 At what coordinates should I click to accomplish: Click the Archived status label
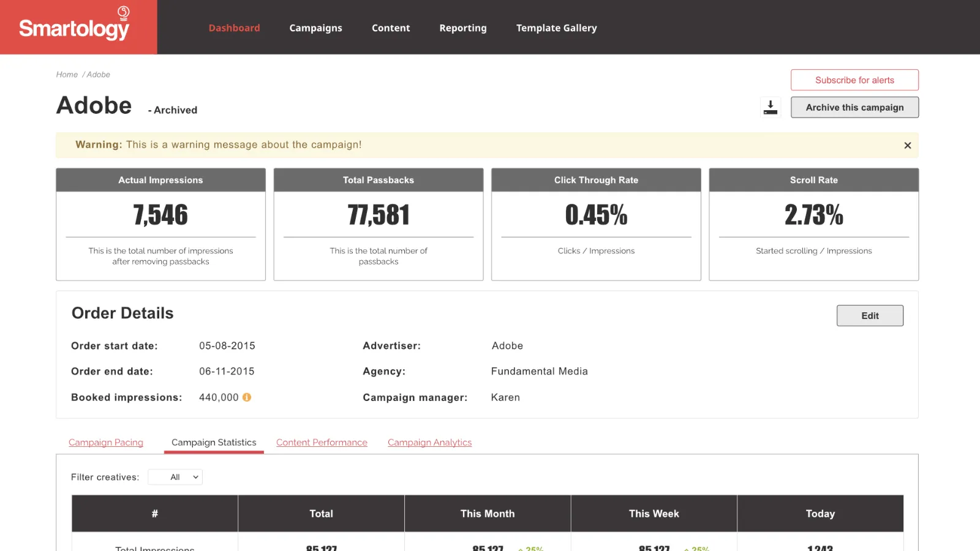pos(173,110)
